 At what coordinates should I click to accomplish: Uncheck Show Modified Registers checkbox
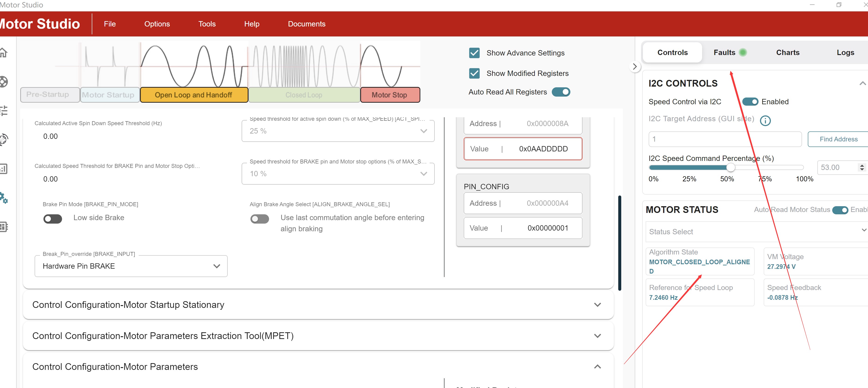point(474,73)
